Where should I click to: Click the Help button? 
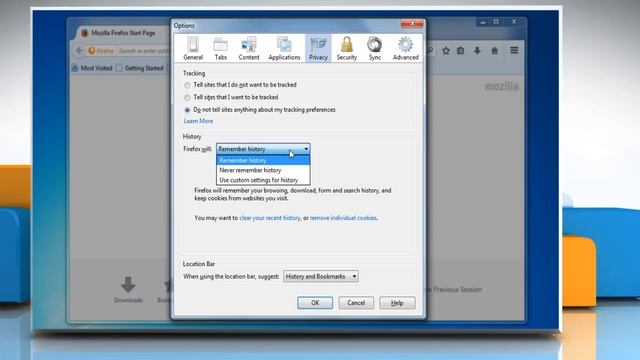click(x=397, y=303)
